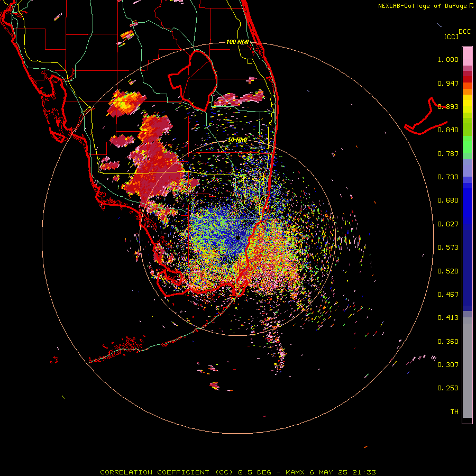The width and height of the screenshot is (476, 476).
Task: Pick the gray color bar segment beside 0.307
Action: 467,368
